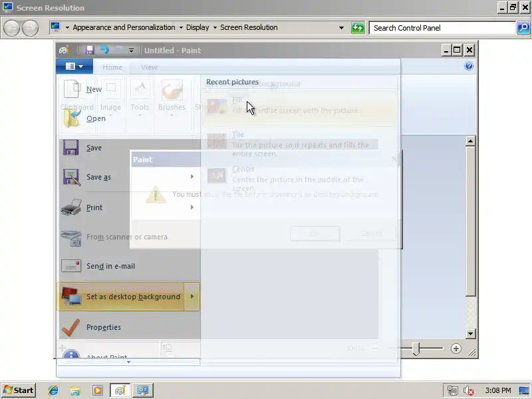Click the muted volume icon in the tray
Screen dimensions: 532x399
469,390
